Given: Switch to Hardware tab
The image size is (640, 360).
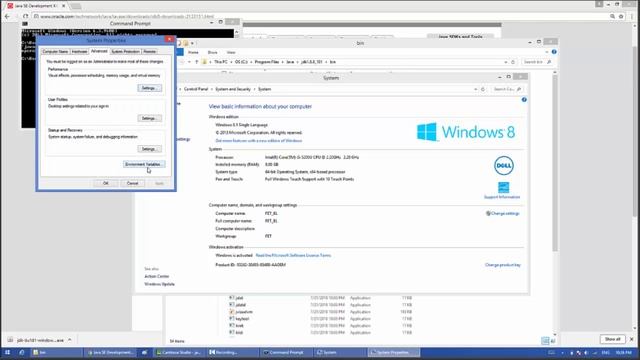Looking at the screenshot, I should (x=79, y=51).
